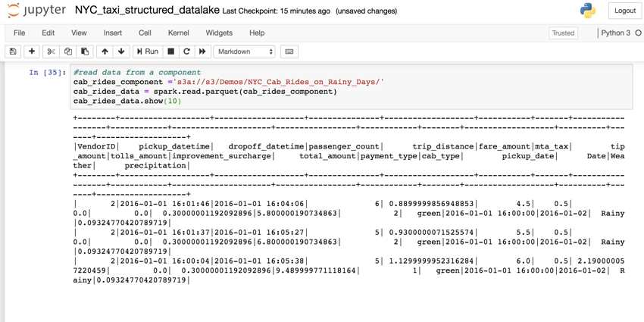The image size is (644, 322).
Task: Open the Edit menu
Action: (48, 33)
